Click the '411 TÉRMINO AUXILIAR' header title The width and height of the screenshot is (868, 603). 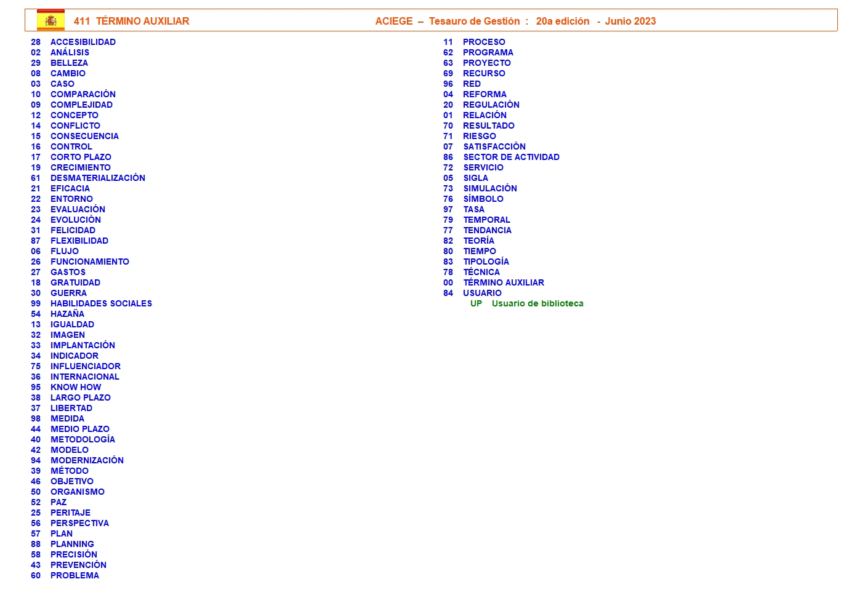pos(131,21)
